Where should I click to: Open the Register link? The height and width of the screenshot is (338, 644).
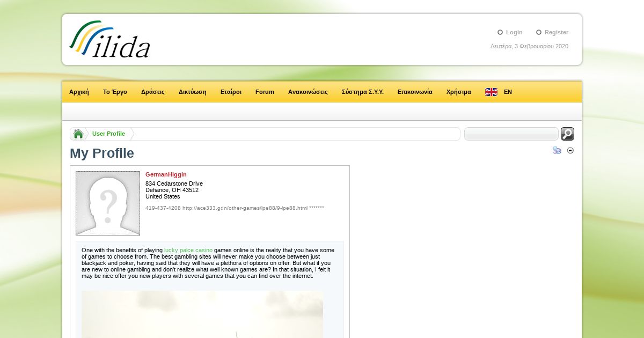557,33
